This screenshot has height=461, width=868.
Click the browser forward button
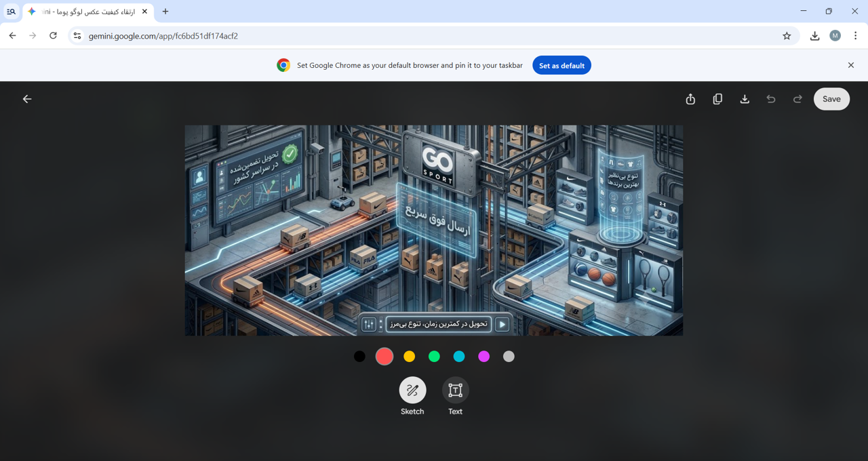33,36
